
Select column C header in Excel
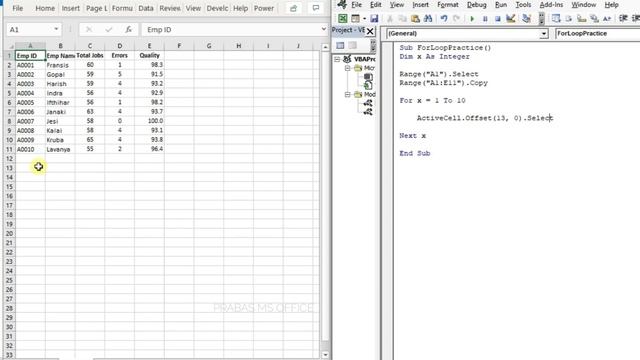(x=90, y=46)
